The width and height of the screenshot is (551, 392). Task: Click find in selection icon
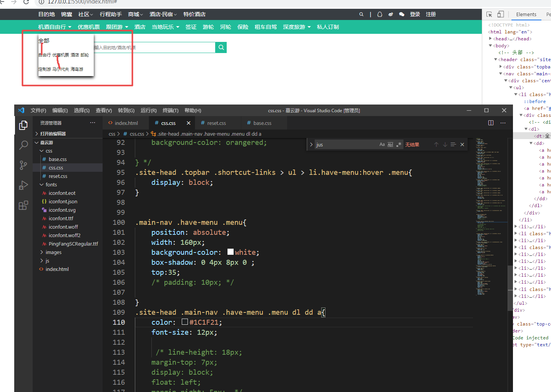point(453,145)
